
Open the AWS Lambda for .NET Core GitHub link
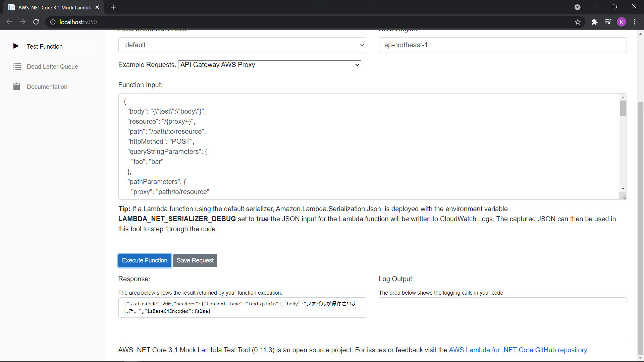[519, 350]
